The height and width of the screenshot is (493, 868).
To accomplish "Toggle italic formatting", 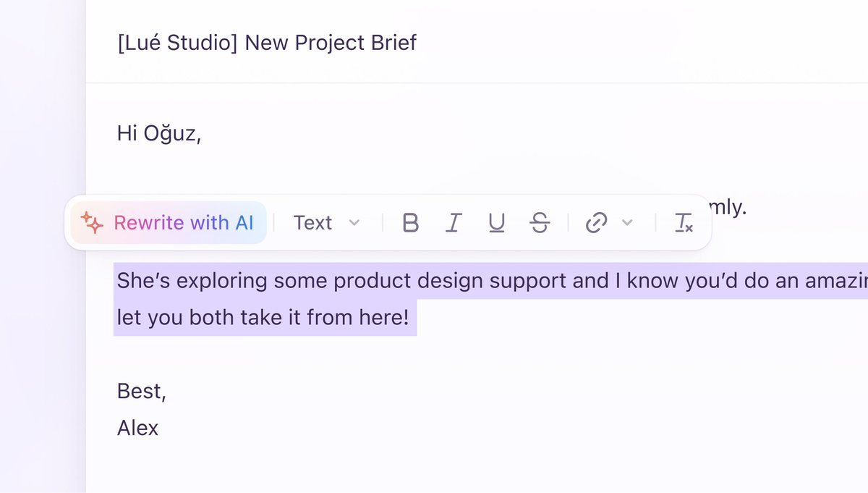I will (x=453, y=223).
